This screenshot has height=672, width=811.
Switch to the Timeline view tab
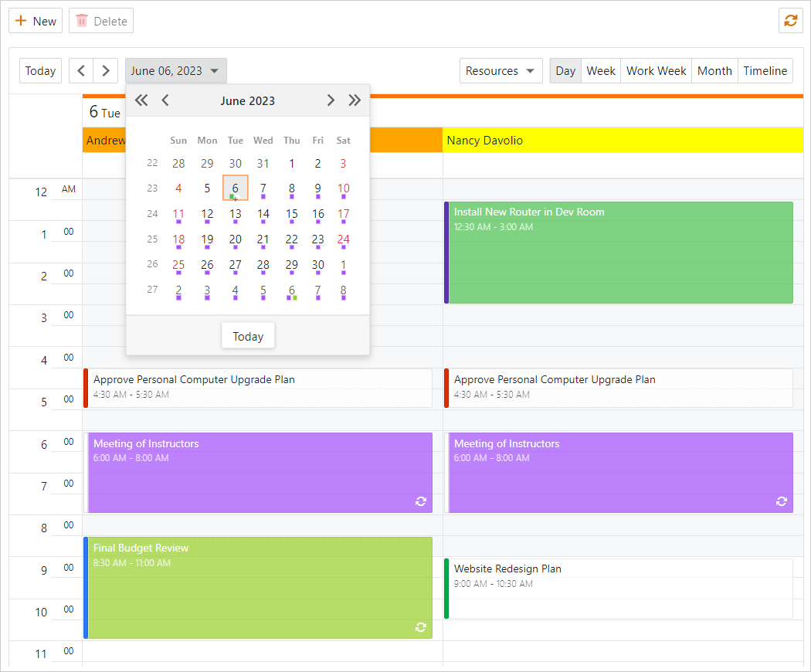(x=765, y=70)
